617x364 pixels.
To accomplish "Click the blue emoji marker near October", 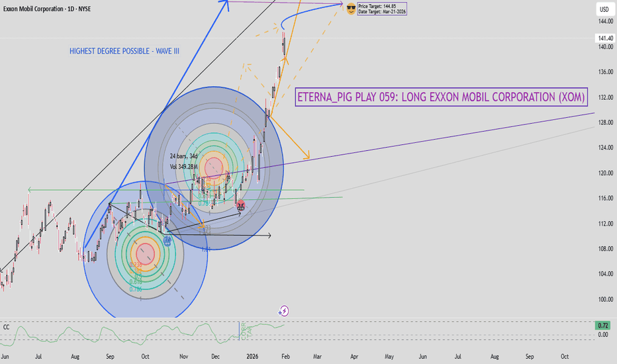I will pos(167,242).
